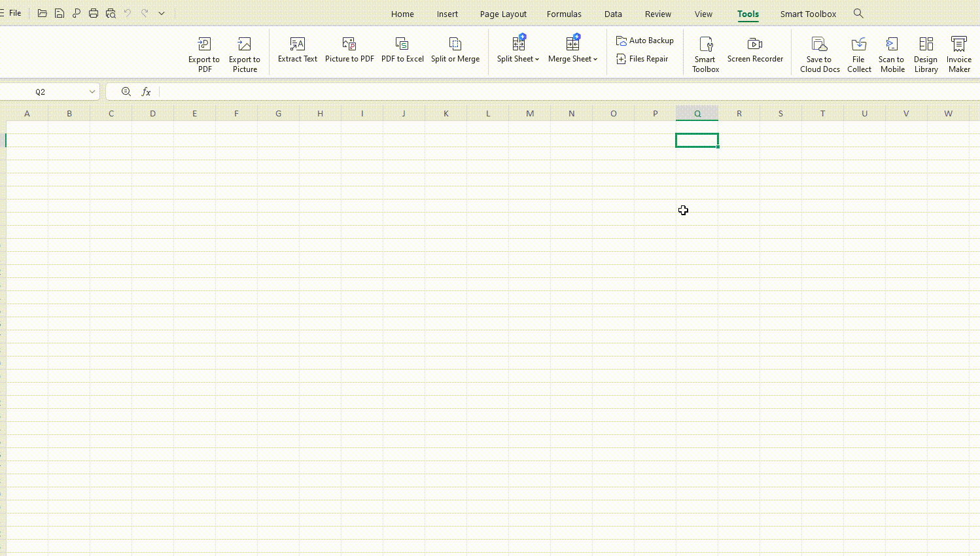Click the Open folder icon
The height and width of the screenshot is (556, 980).
pos(43,13)
